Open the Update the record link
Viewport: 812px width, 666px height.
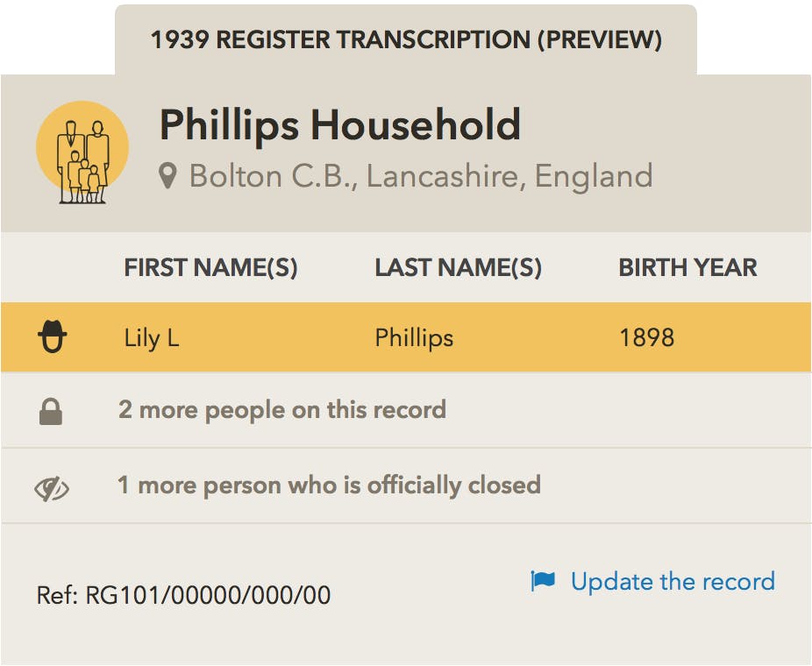tap(673, 582)
